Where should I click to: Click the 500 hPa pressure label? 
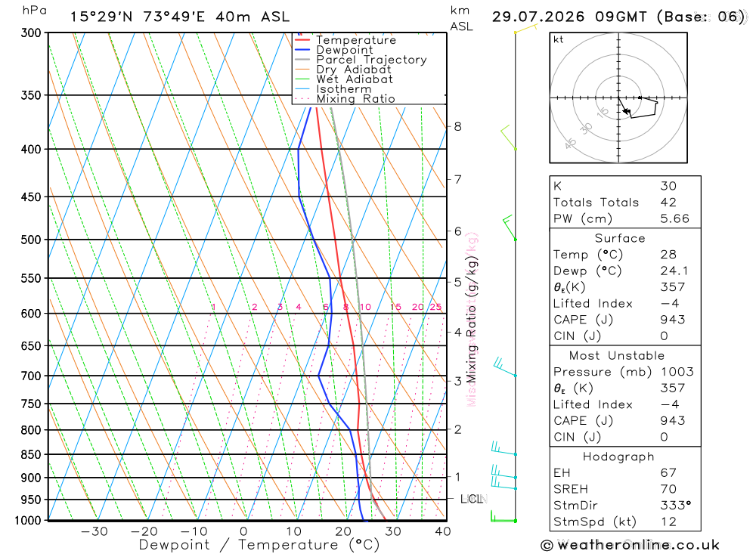click(x=31, y=240)
